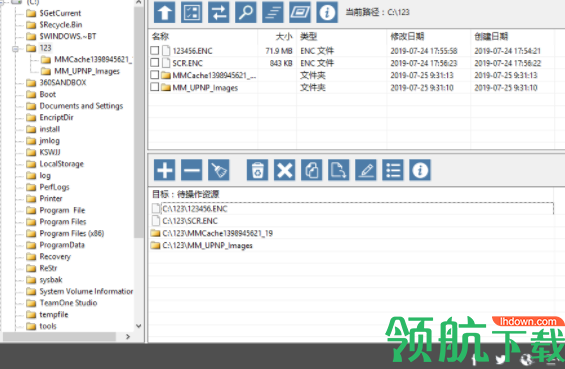Select $WINDOWS.~BT folder in tree
The width and height of the screenshot is (565, 369).
(x=68, y=36)
